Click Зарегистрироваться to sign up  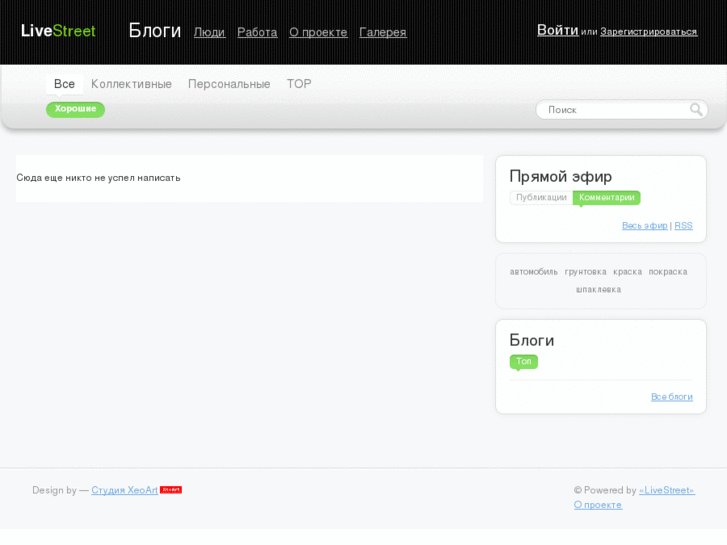pyautogui.click(x=649, y=32)
